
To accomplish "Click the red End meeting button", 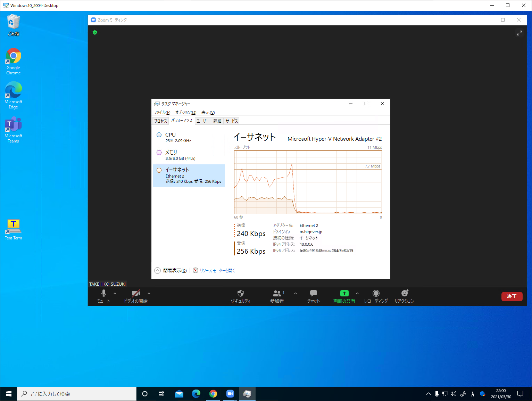I will click(512, 296).
